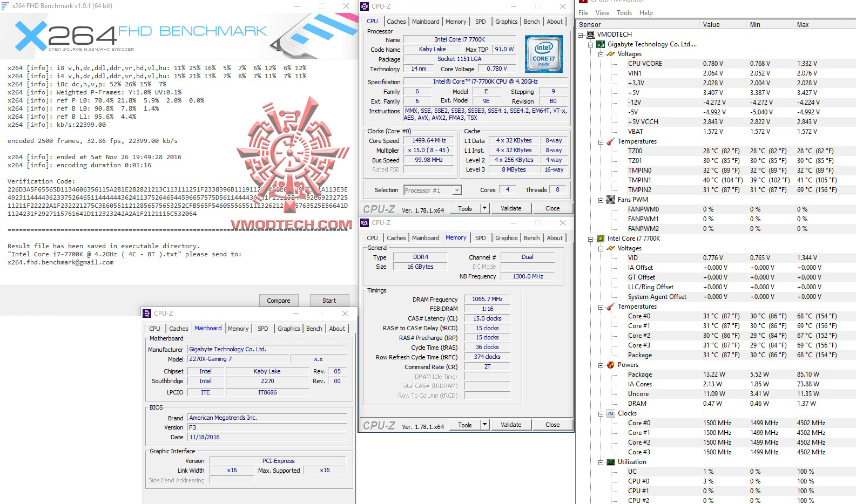Select the About tab in the CPU-Z Mainboard window
The width and height of the screenshot is (856, 504).
(337, 329)
